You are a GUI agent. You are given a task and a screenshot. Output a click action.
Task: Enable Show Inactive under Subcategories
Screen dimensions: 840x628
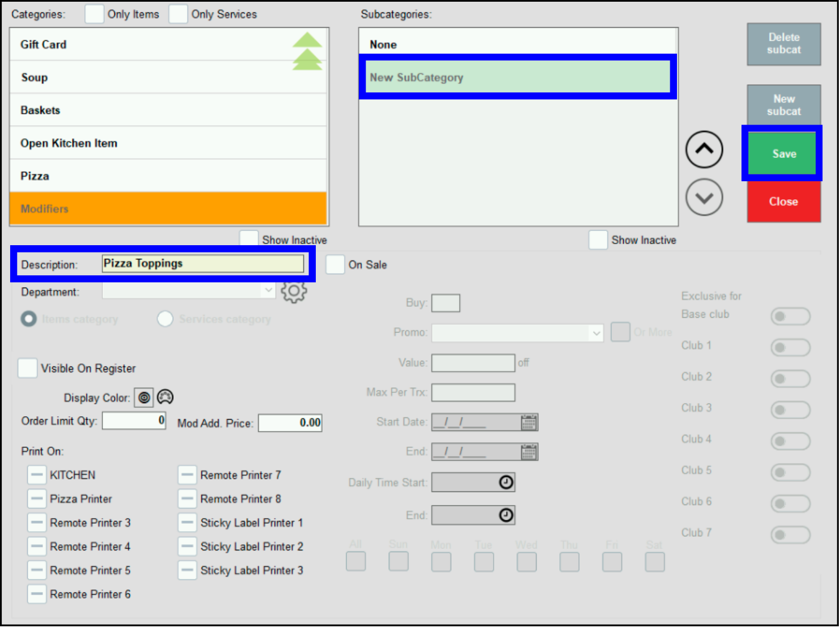pyautogui.click(x=598, y=240)
